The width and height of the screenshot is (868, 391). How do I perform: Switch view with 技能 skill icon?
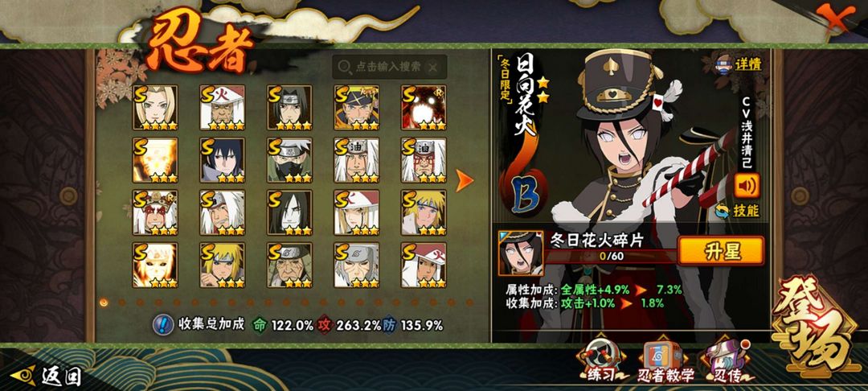click(737, 211)
